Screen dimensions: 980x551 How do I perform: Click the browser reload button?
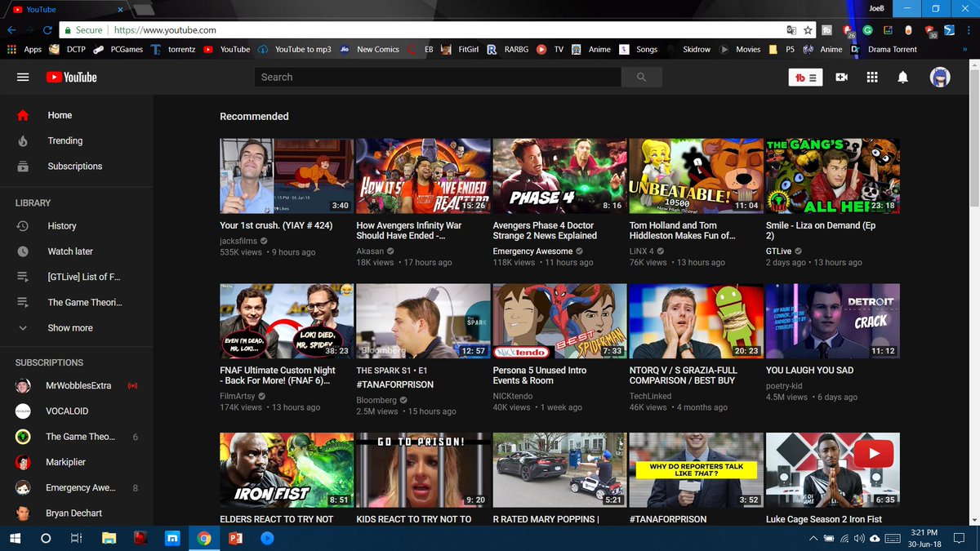tap(47, 30)
